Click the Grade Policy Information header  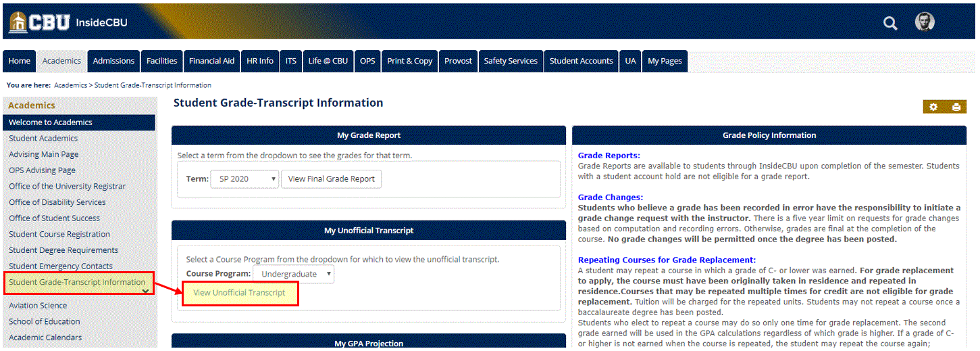(x=769, y=135)
